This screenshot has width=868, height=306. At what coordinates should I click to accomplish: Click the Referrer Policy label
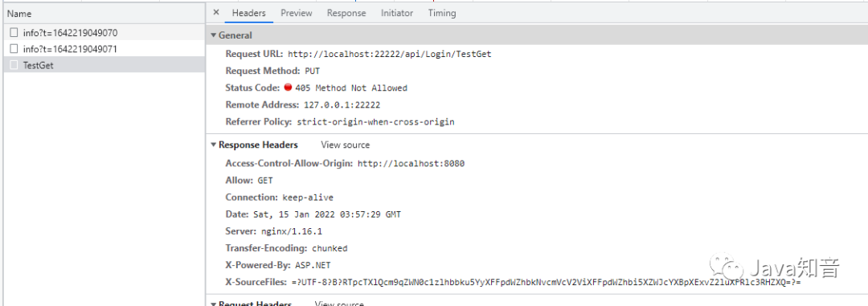tap(259, 122)
